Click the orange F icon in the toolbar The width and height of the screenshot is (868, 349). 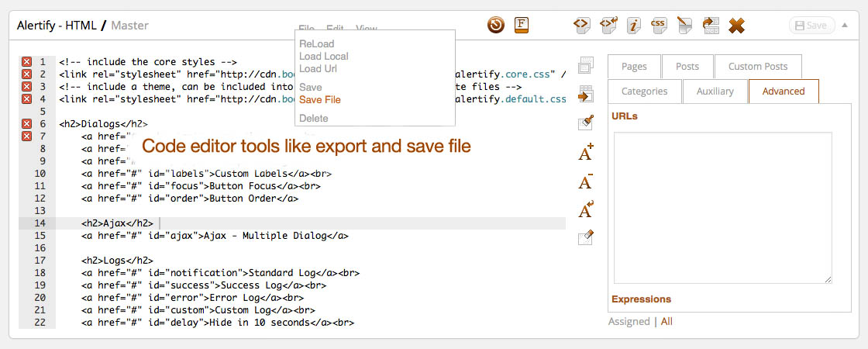tap(522, 25)
